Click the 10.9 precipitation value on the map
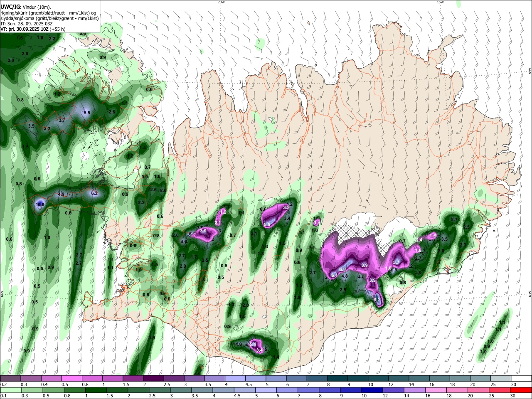 tap(40, 204)
